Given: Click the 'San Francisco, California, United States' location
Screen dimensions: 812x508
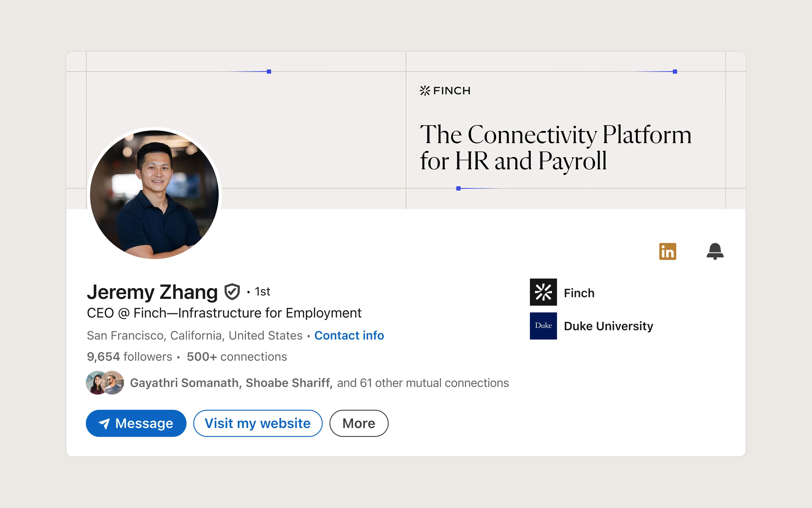Looking at the screenshot, I should [195, 336].
